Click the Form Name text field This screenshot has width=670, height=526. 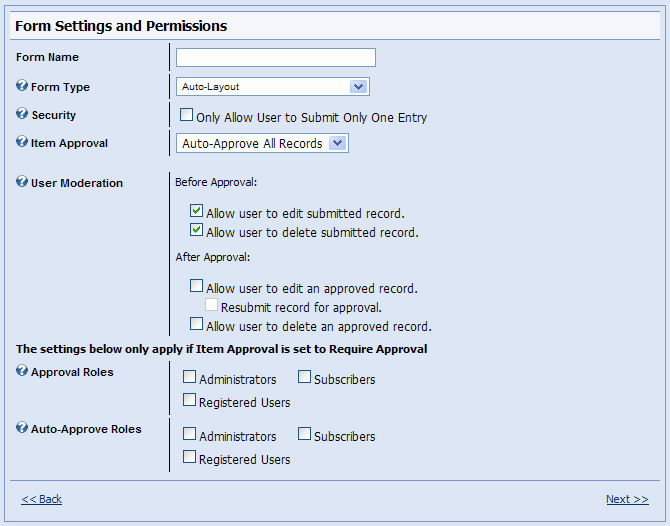tap(276, 57)
